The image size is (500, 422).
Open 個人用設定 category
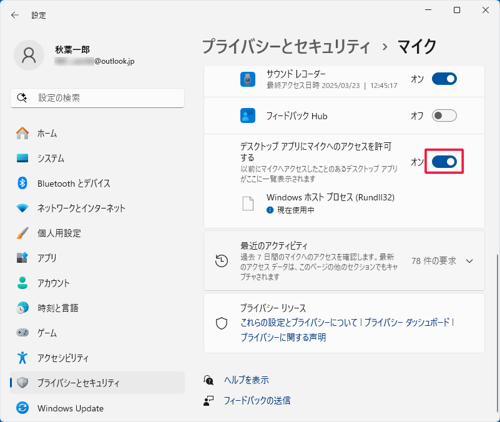pyautogui.click(x=97, y=233)
